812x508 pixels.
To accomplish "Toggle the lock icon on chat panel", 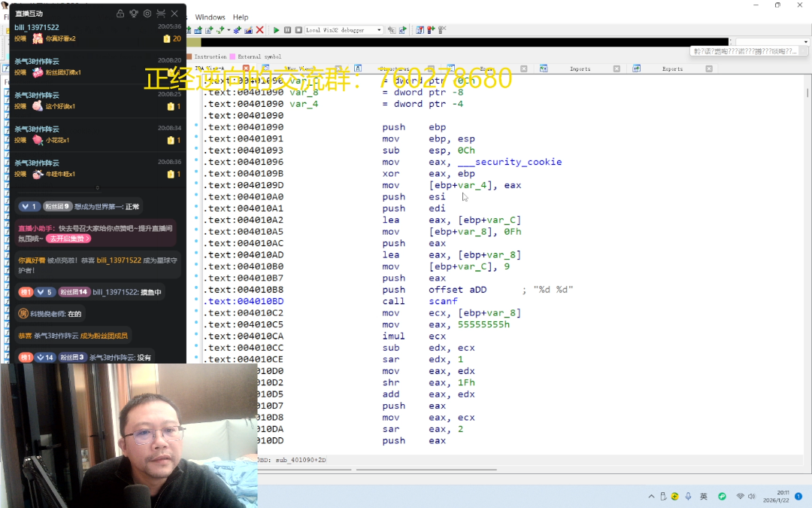I will (120, 14).
